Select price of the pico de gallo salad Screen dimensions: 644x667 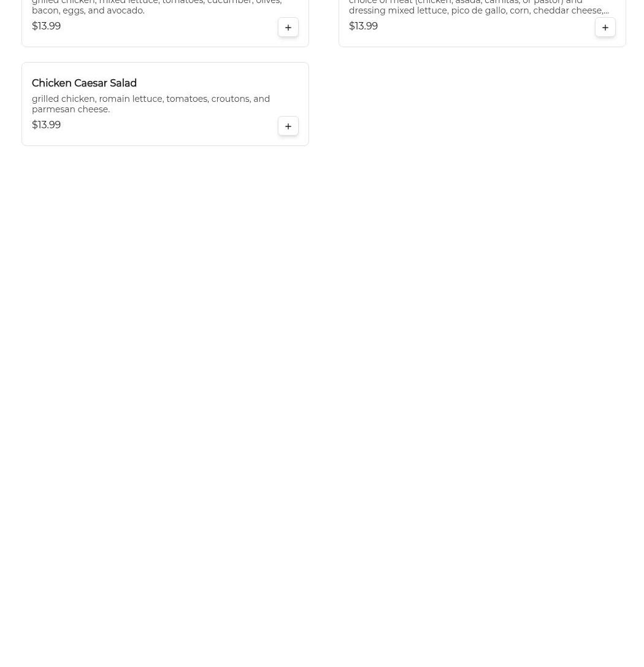364,26
